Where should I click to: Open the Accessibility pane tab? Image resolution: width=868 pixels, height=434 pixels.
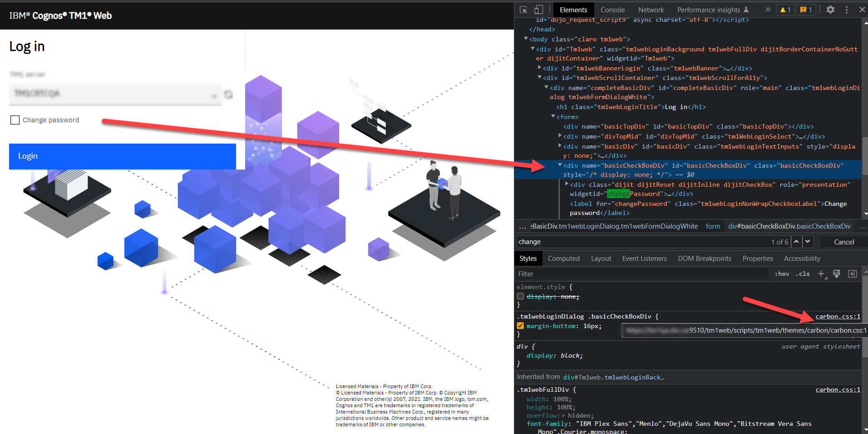click(x=802, y=258)
